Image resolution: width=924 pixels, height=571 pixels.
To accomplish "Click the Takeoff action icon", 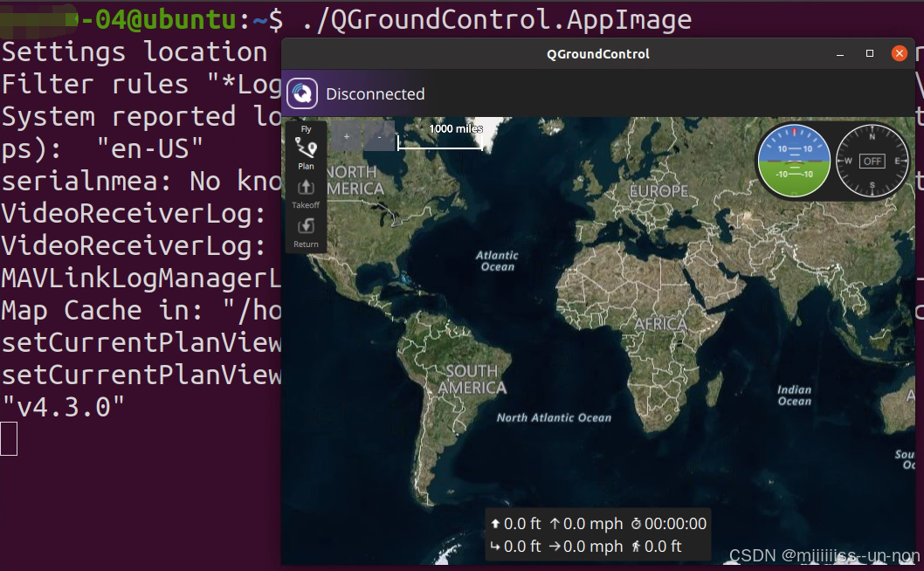I will click(x=306, y=188).
